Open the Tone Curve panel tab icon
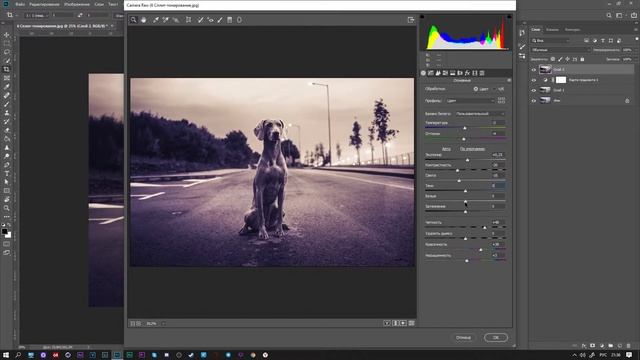Image resolution: width=640 pixels, height=360 pixels. tap(431, 73)
